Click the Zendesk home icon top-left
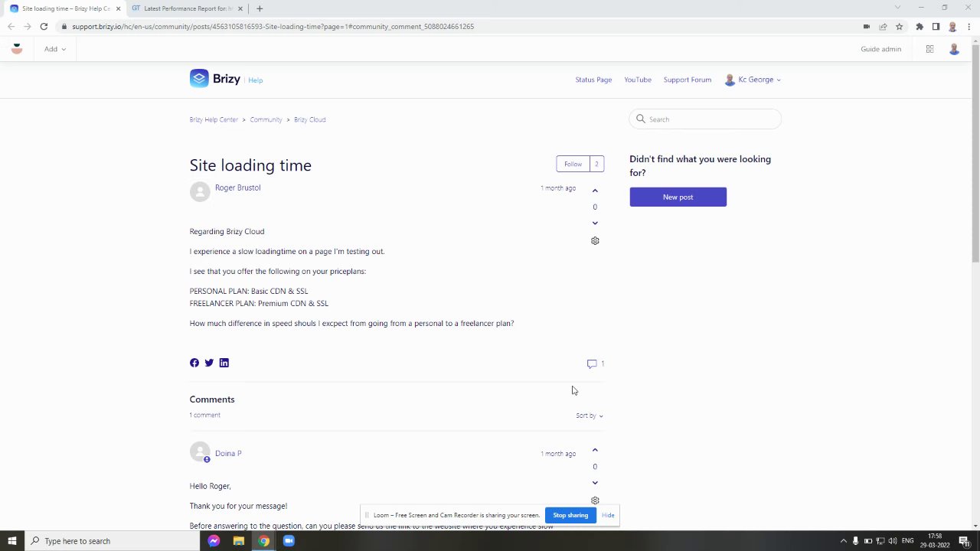 [x=17, y=49]
